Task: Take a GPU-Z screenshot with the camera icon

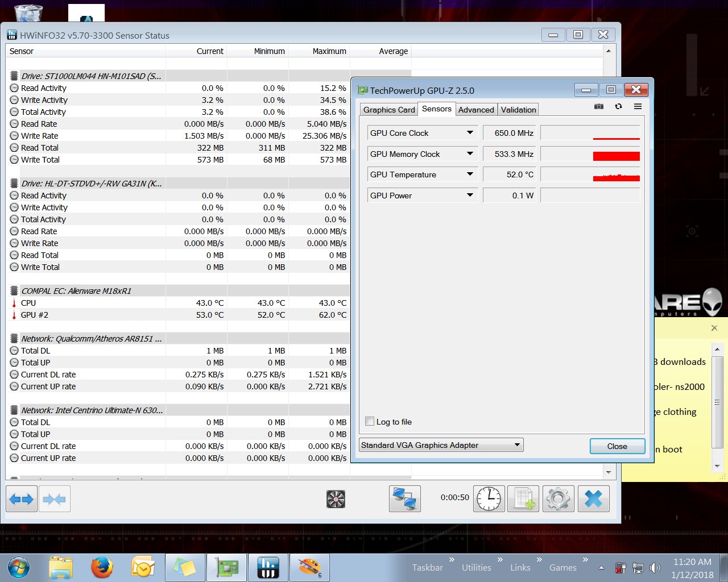Action: click(x=599, y=106)
